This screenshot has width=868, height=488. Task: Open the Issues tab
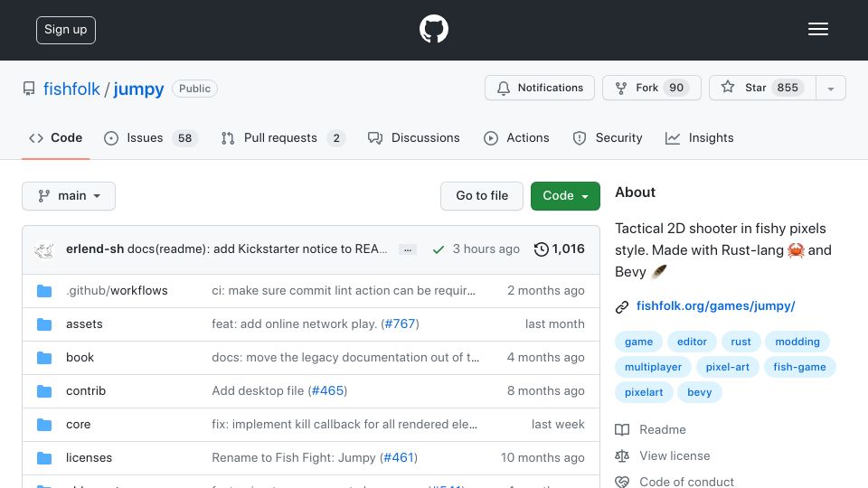coord(151,137)
